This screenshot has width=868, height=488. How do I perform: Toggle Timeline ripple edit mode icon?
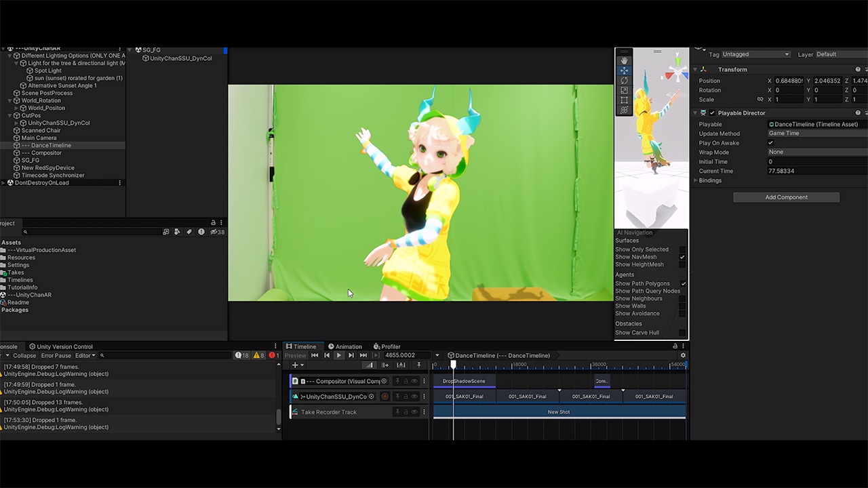pos(385,365)
